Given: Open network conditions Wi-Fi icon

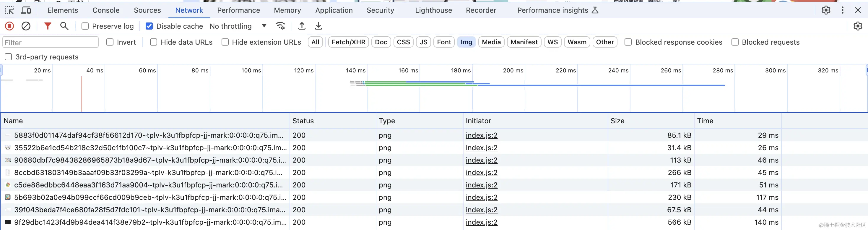Looking at the screenshot, I should pos(280,26).
